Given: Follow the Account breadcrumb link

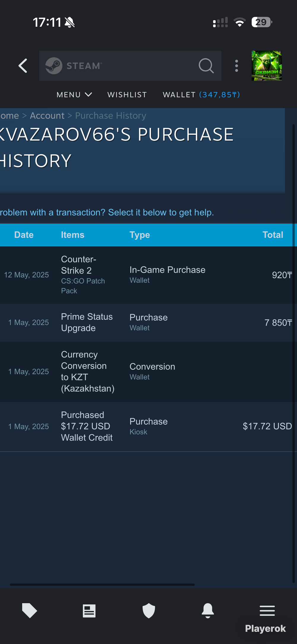Looking at the screenshot, I should (x=47, y=116).
